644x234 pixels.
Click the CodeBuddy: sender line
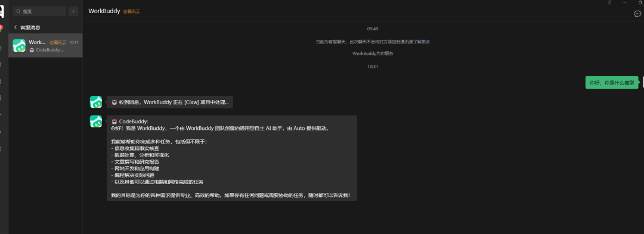(130, 121)
